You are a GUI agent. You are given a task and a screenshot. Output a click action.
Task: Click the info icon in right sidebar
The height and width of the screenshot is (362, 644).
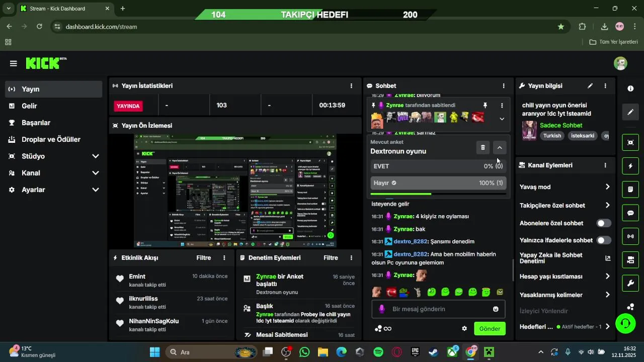630,88
